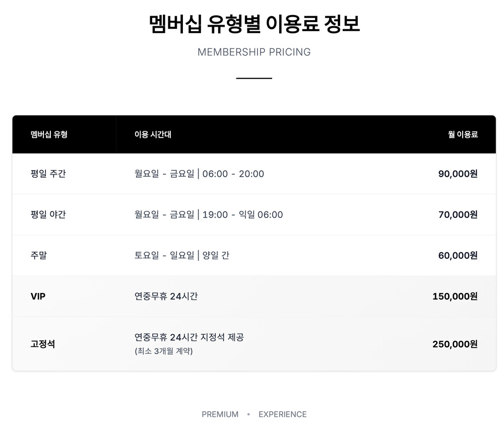Click the 월 이용료 column header
The height and width of the screenshot is (433, 504).
click(x=463, y=134)
